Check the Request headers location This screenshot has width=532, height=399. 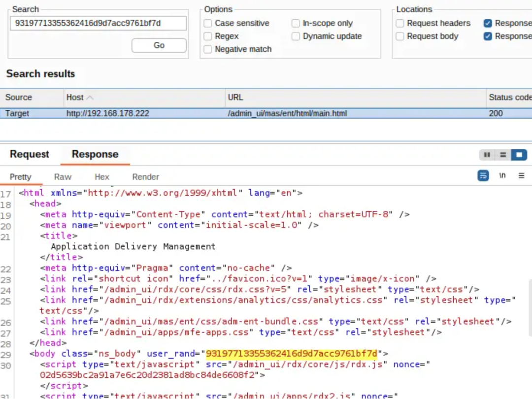pyautogui.click(x=399, y=24)
